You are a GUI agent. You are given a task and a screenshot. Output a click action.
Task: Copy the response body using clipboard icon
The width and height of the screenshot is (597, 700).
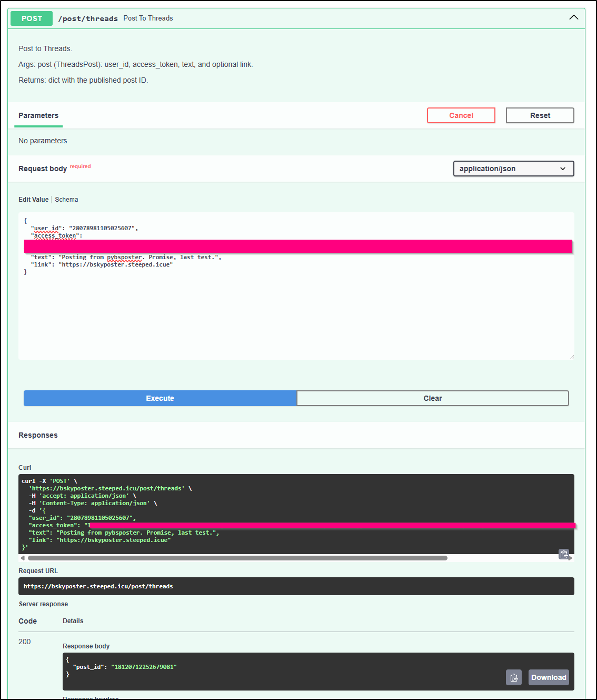pyautogui.click(x=514, y=677)
